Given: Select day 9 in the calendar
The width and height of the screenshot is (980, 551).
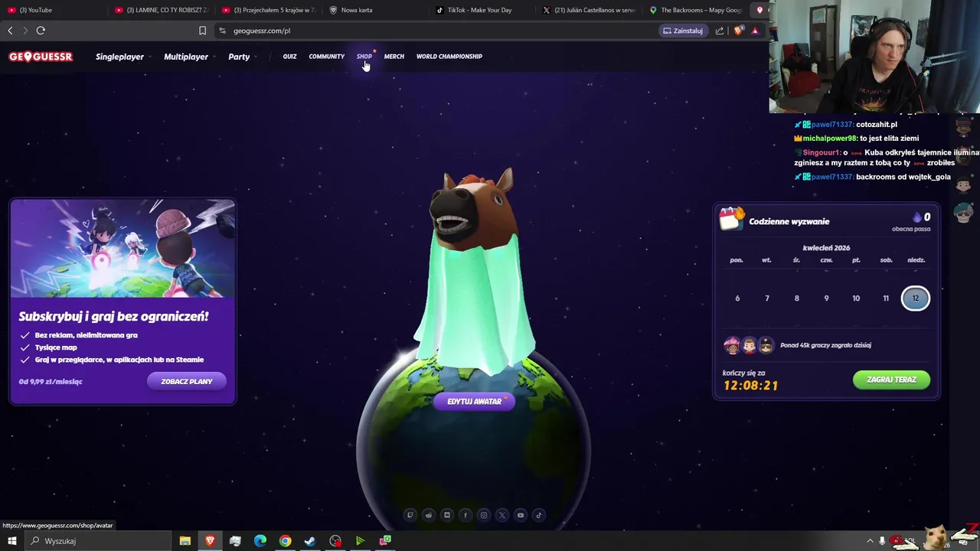Looking at the screenshot, I should [x=826, y=298].
